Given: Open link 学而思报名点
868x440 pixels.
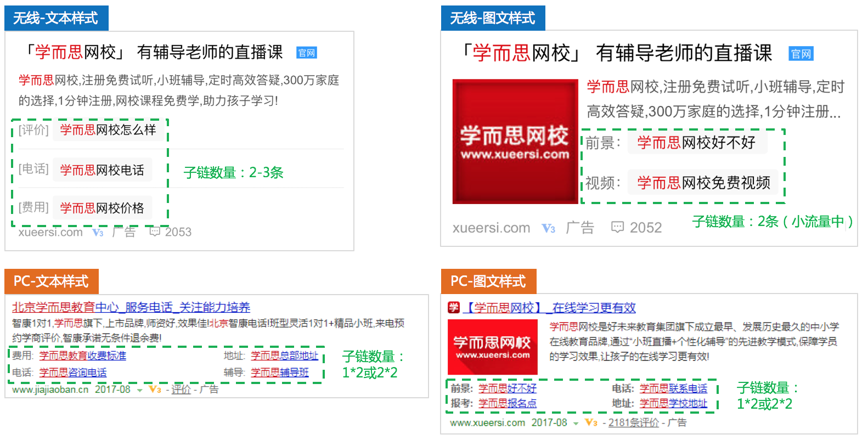Looking at the screenshot, I should (508, 403).
